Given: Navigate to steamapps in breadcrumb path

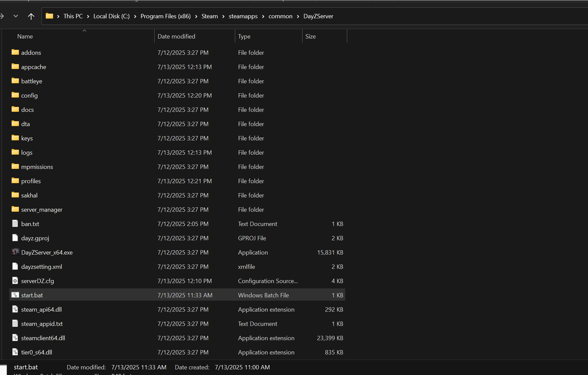Looking at the screenshot, I should (x=243, y=16).
